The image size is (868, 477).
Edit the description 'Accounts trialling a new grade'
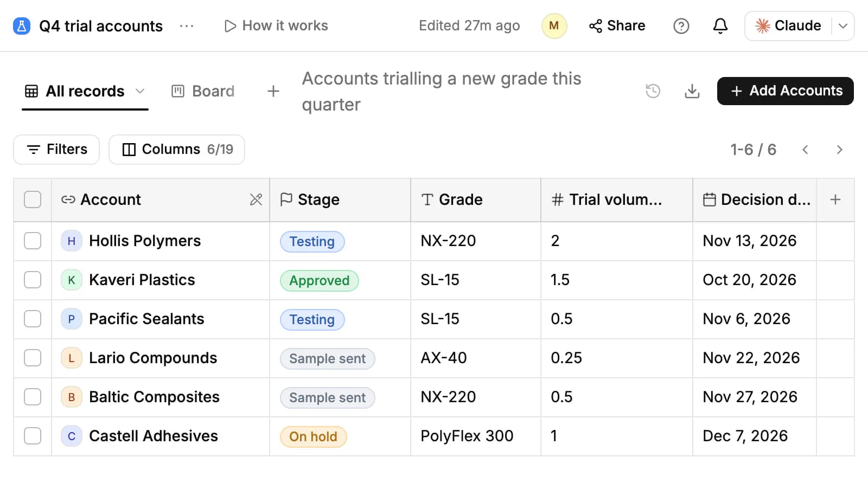tap(442, 92)
